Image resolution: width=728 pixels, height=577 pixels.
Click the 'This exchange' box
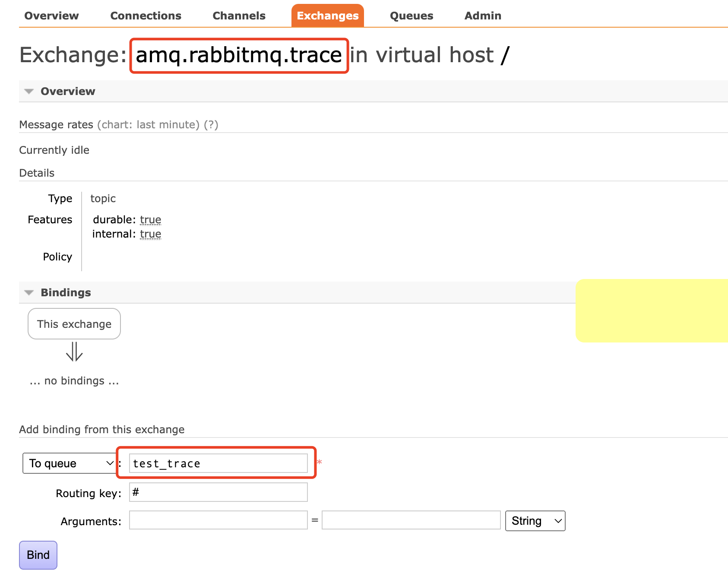click(74, 324)
